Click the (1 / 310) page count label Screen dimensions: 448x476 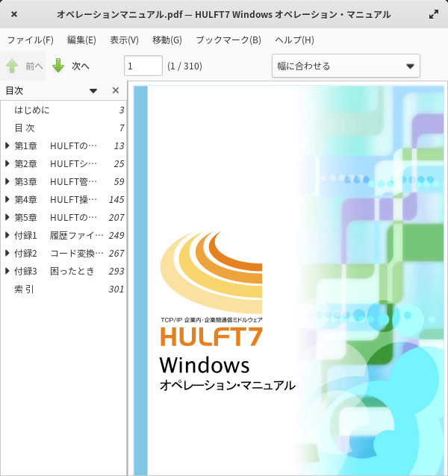click(x=184, y=66)
